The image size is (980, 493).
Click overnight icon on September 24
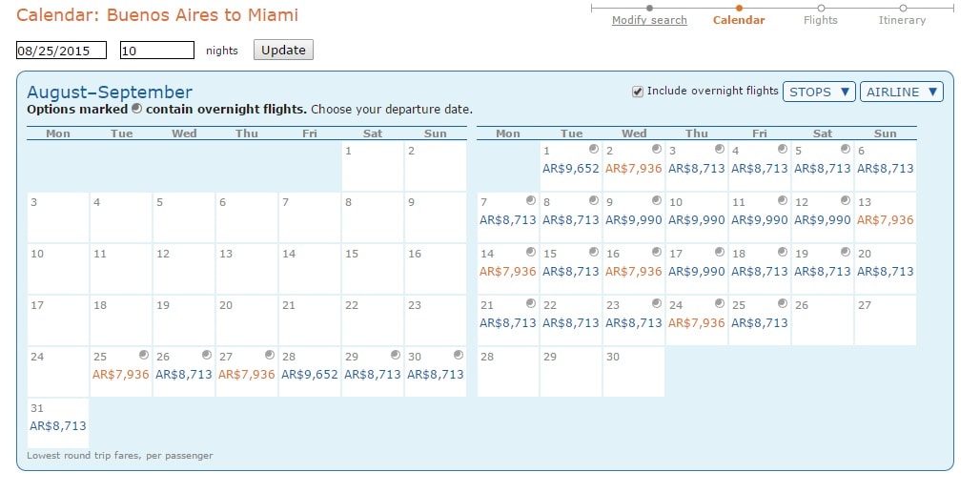(720, 303)
